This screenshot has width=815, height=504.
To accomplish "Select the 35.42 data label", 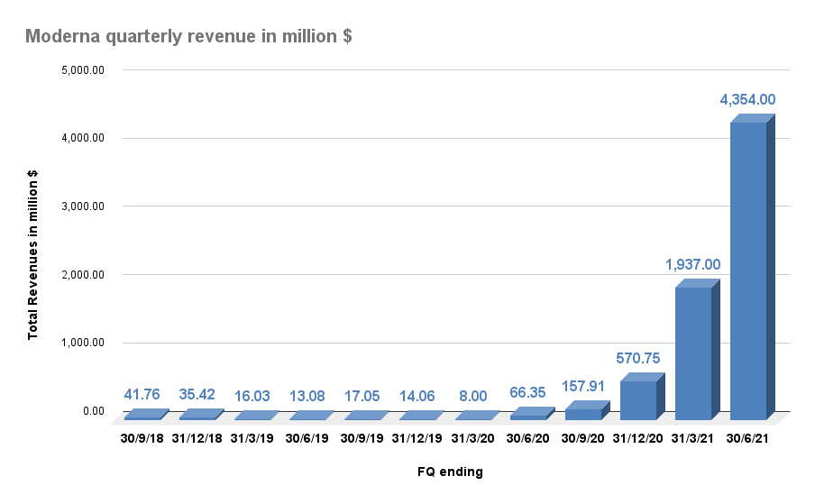I will pos(197,394).
